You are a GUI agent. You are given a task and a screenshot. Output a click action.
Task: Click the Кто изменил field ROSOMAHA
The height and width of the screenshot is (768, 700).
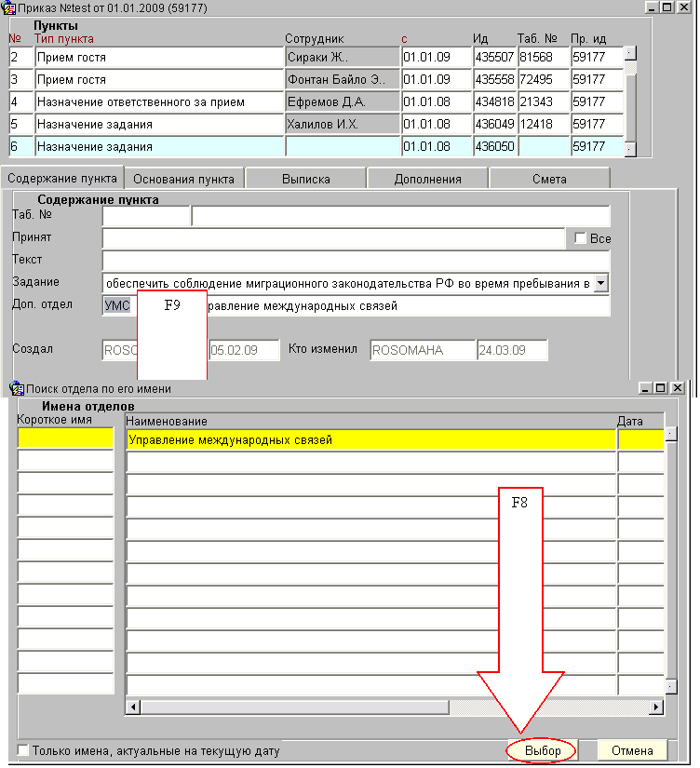click(x=423, y=350)
